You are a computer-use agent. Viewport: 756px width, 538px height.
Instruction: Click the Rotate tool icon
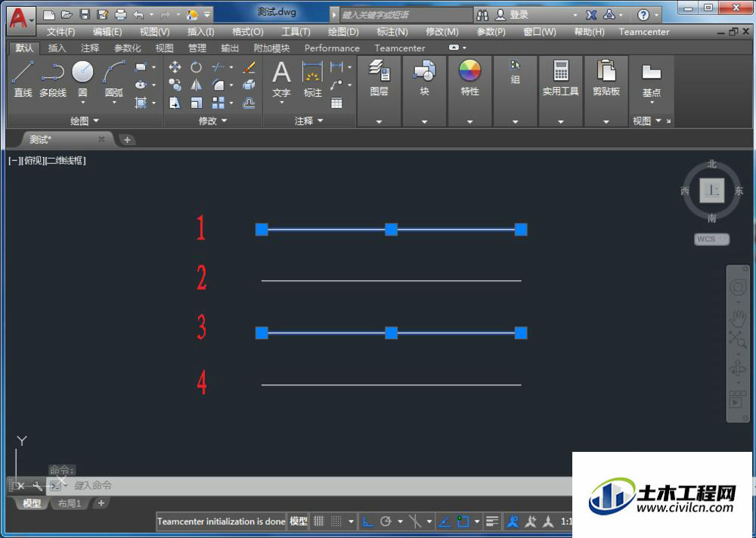196,67
